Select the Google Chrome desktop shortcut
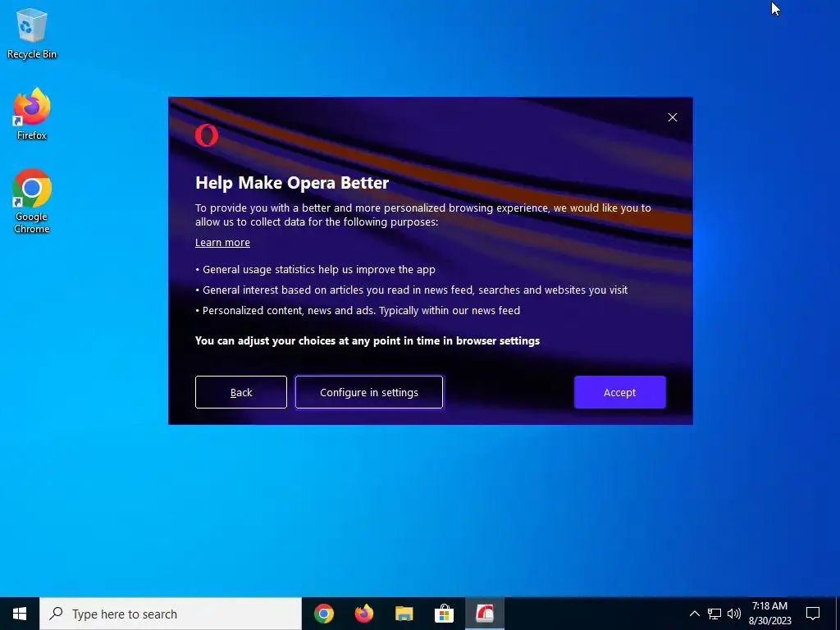 (32, 202)
